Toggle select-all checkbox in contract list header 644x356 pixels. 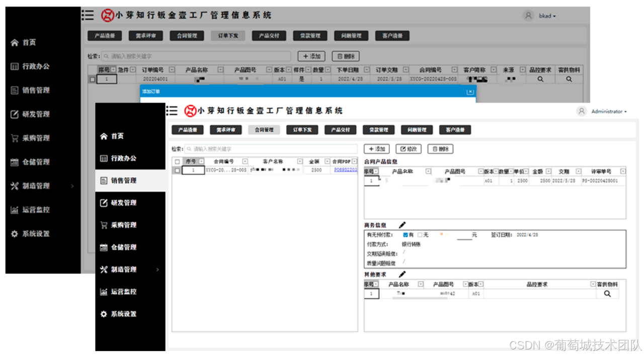pyautogui.click(x=177, y=161)
